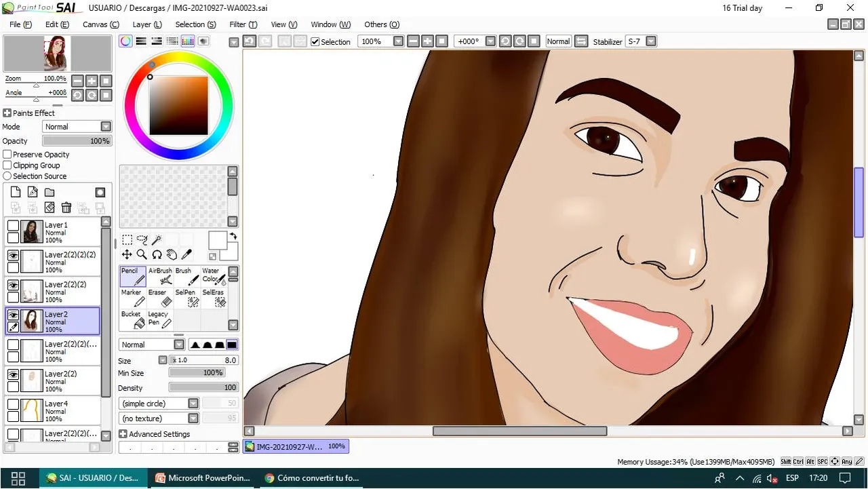Activate the move layer tool

click(127, 254)
